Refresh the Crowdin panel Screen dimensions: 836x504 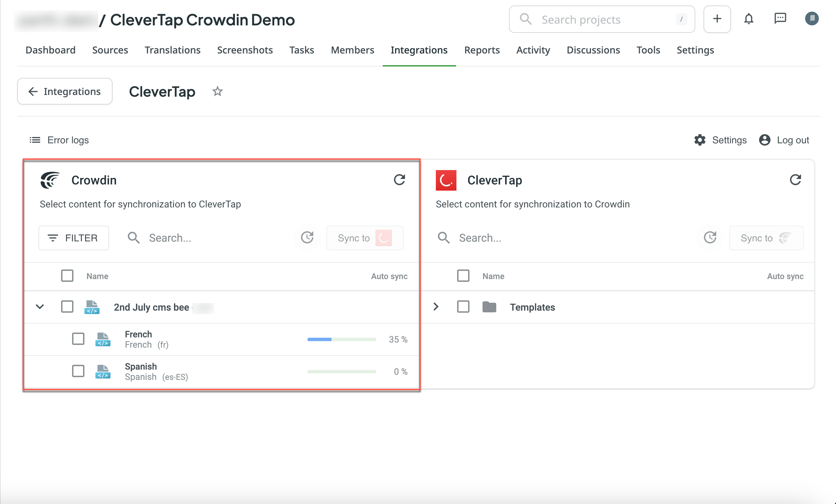[399, 180]
